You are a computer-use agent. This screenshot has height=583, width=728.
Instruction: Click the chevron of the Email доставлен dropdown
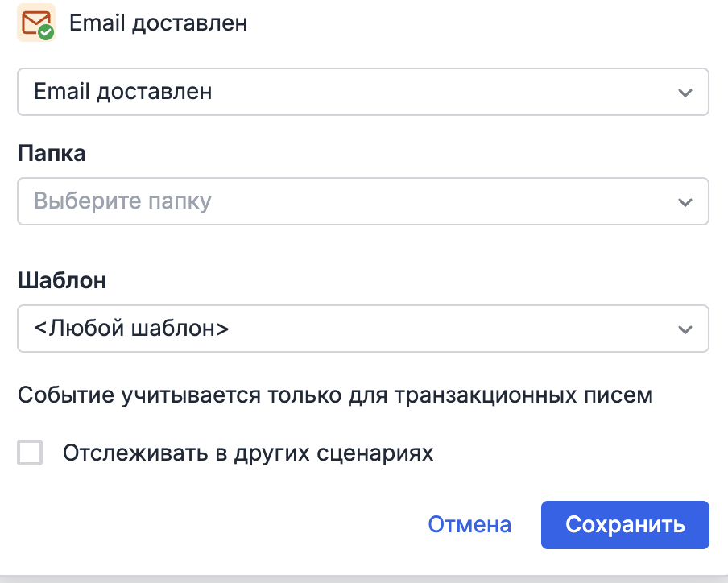(685, 92)
